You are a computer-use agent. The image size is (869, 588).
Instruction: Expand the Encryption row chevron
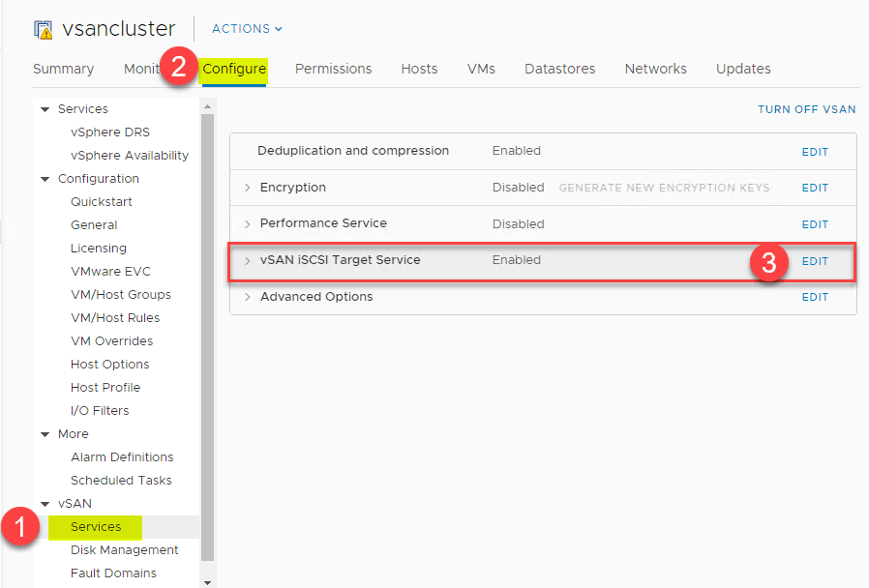coord(248,188)
